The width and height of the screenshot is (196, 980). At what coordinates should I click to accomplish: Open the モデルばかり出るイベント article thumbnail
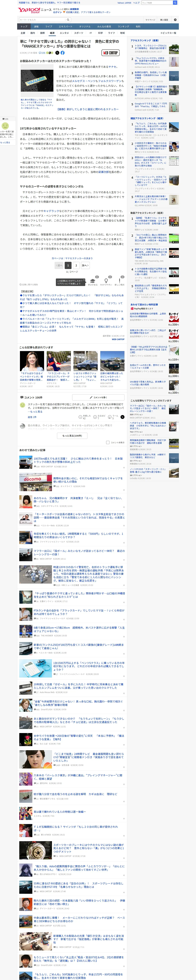(32, 361)
